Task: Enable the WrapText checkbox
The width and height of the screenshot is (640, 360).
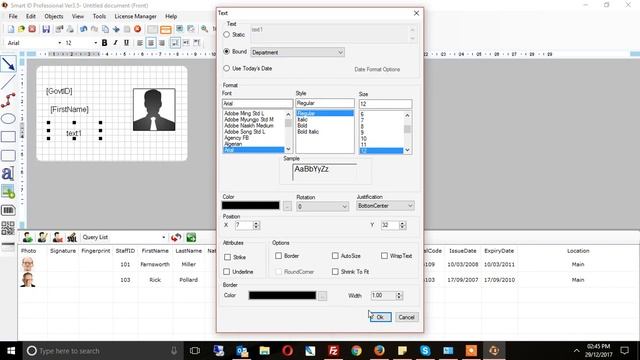Action: (x=384, y=256)
